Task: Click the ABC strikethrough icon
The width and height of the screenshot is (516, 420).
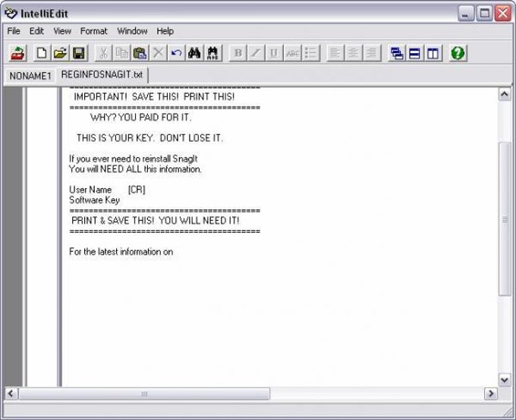Action: point(292,53)
